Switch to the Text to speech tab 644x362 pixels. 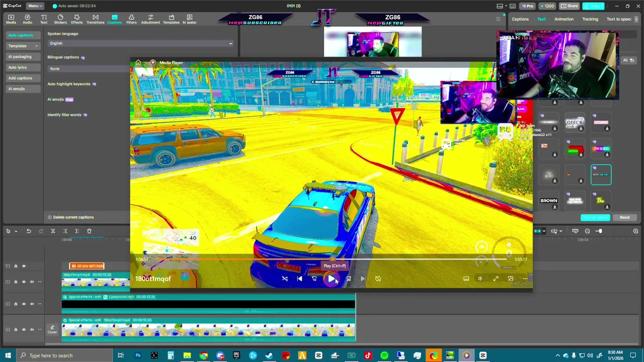[619, 19]
